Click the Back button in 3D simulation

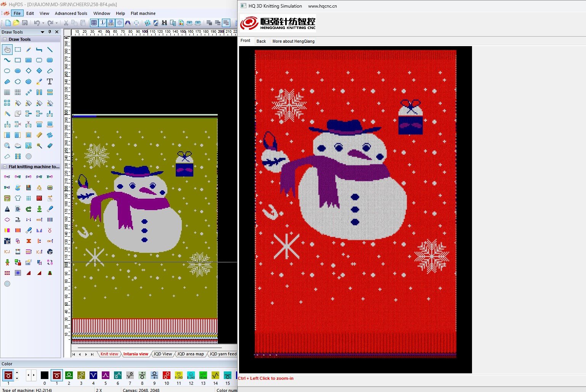[261, 41]
